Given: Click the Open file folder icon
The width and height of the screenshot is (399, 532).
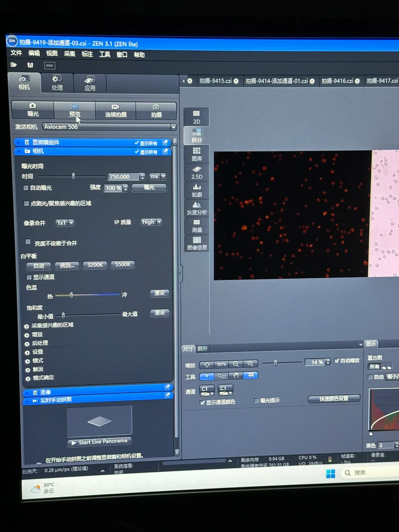Looking at the screenshot, I should click(x=14, y=65).
